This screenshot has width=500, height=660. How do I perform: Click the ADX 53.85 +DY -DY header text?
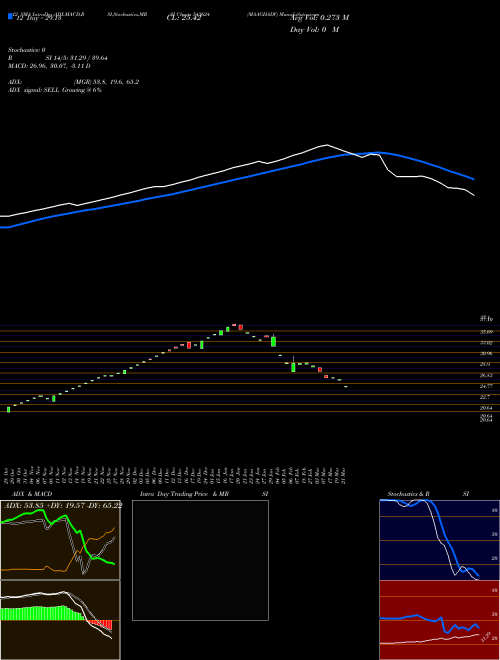coord(63,505)
